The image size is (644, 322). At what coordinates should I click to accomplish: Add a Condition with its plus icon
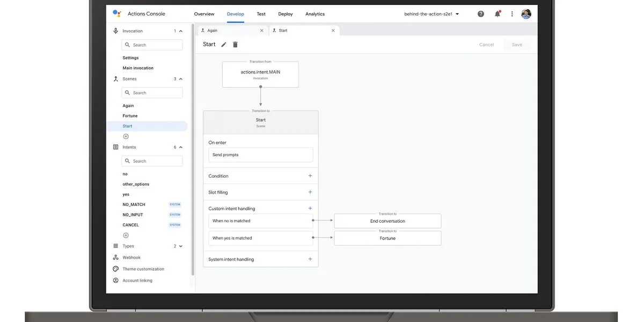310,175
